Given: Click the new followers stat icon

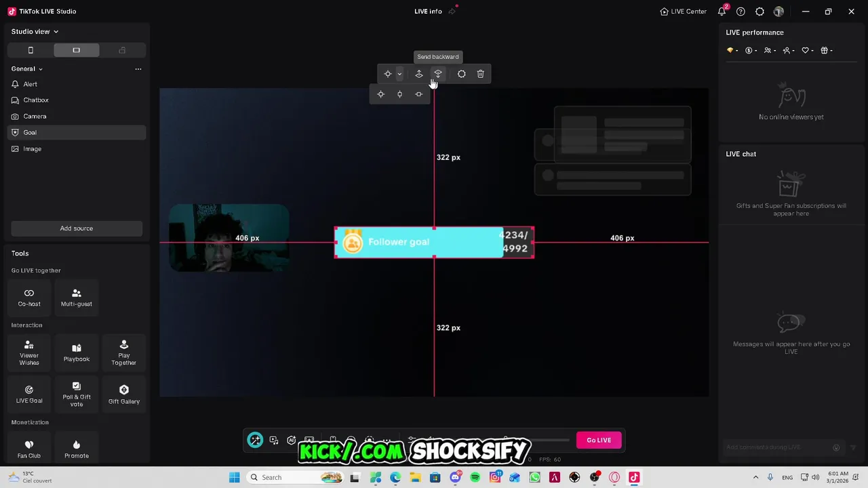Looking at the screenshot, I should (787, 50).
